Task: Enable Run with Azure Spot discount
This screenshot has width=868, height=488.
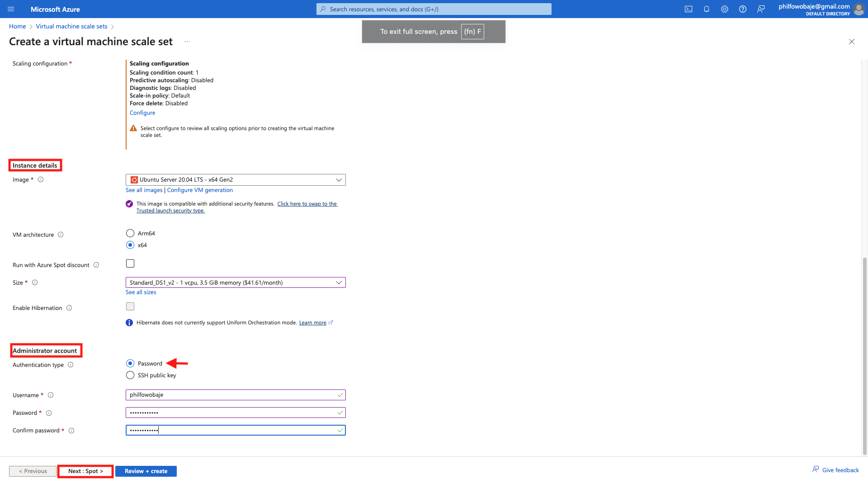Action: click(130, 263)
